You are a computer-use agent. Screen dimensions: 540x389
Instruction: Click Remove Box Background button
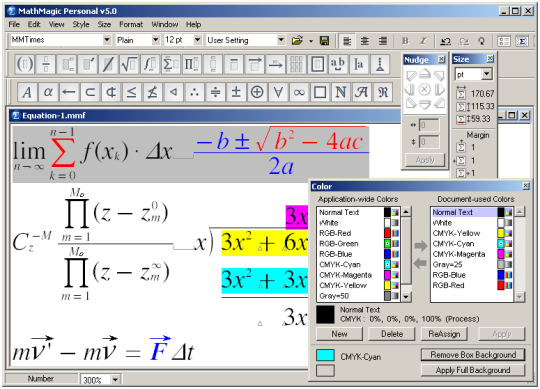(473, 355)
